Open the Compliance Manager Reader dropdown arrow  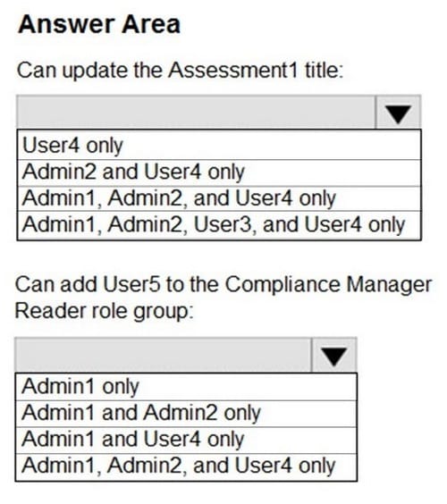[334, 355]
